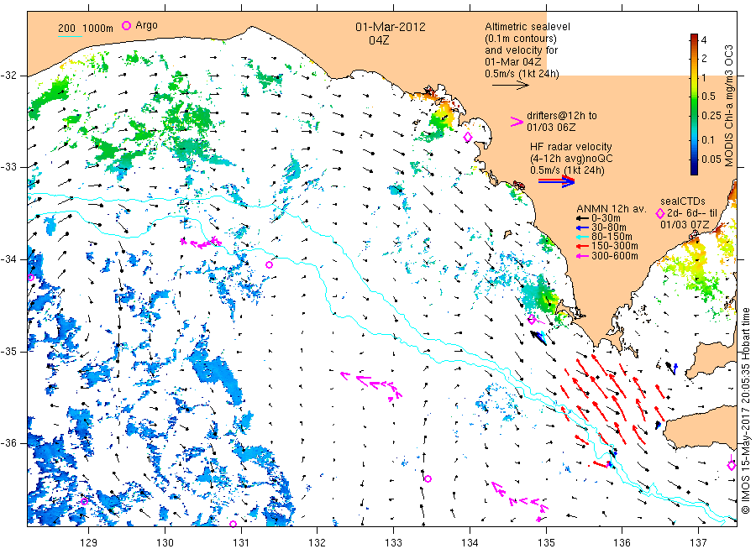
Task: Click the Altimetric sealevel legend text
Action: tap(527, 27)
